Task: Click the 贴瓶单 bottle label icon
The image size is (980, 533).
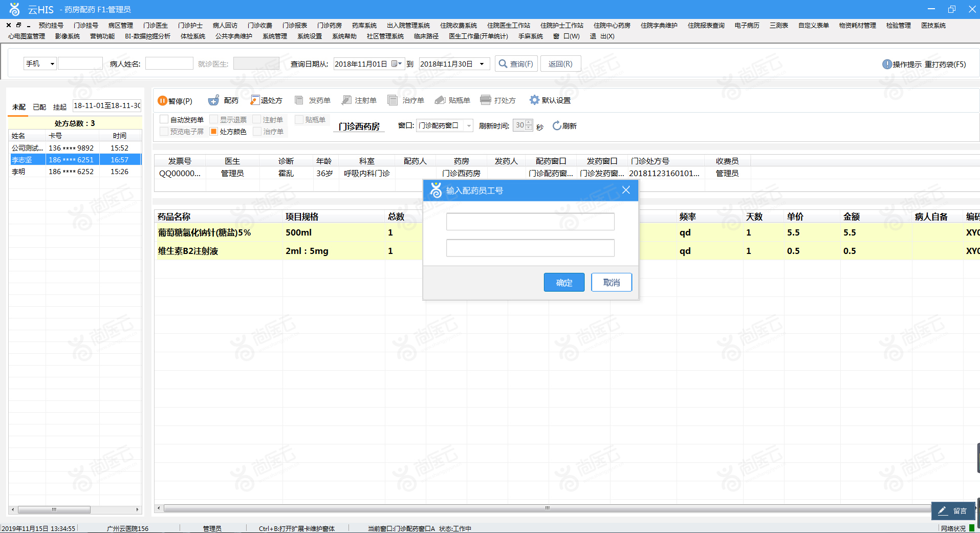Action: click(440, 100)
